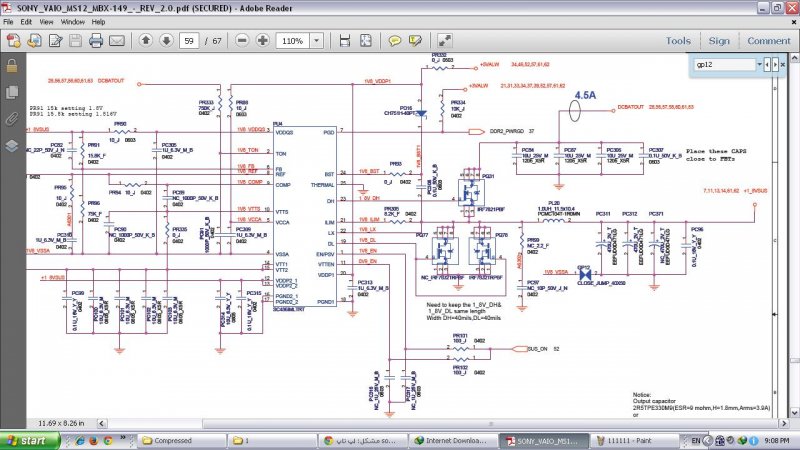Close the find search bar
The image size is (800, 450).
pyautogui.click(x=783, y=65)
